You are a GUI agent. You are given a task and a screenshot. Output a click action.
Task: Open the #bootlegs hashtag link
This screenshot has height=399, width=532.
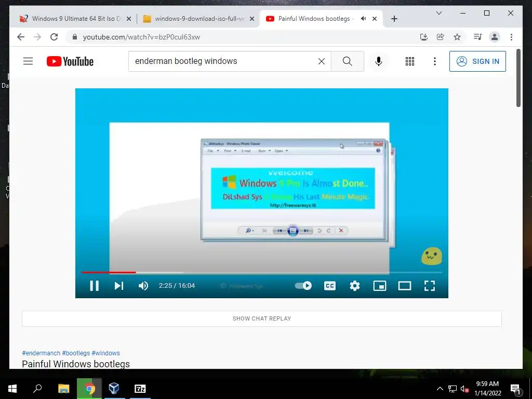pyautogui.click(x=76, y=353)
